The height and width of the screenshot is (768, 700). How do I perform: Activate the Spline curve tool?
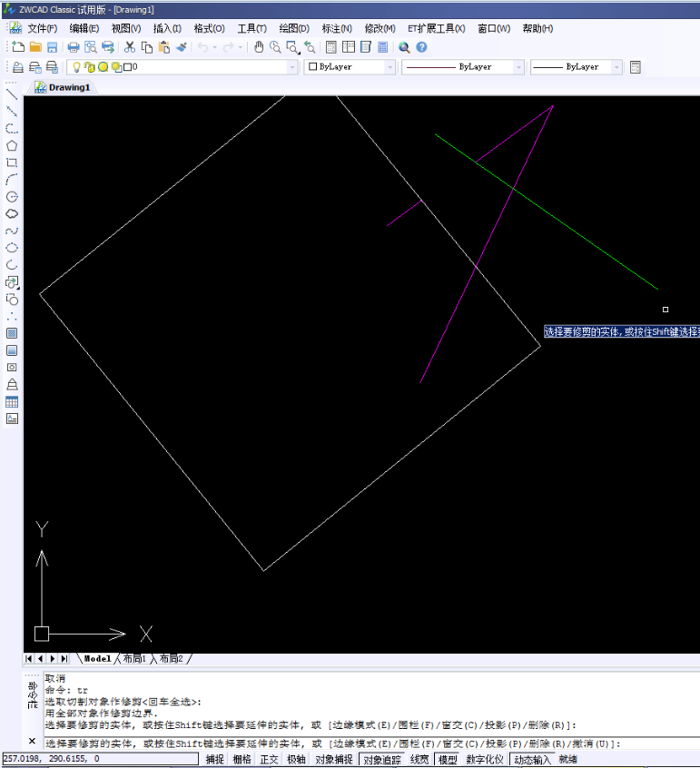12,231
